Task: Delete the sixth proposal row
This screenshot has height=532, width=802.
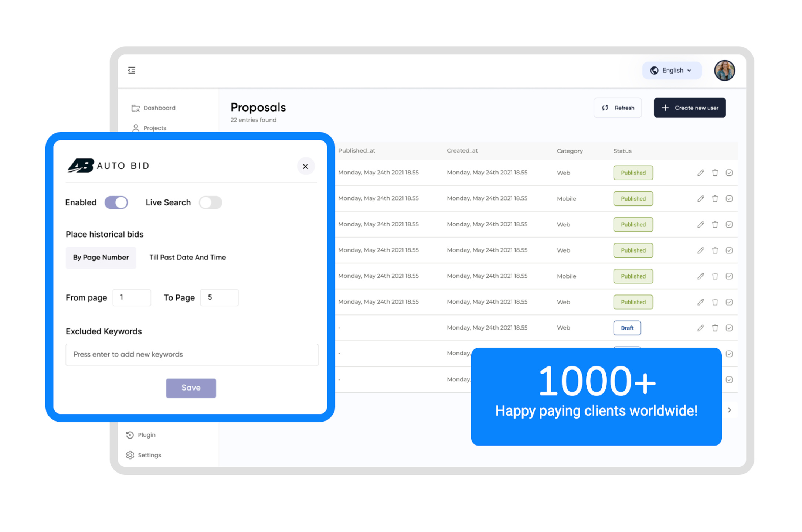Action: tap(715, 302)
